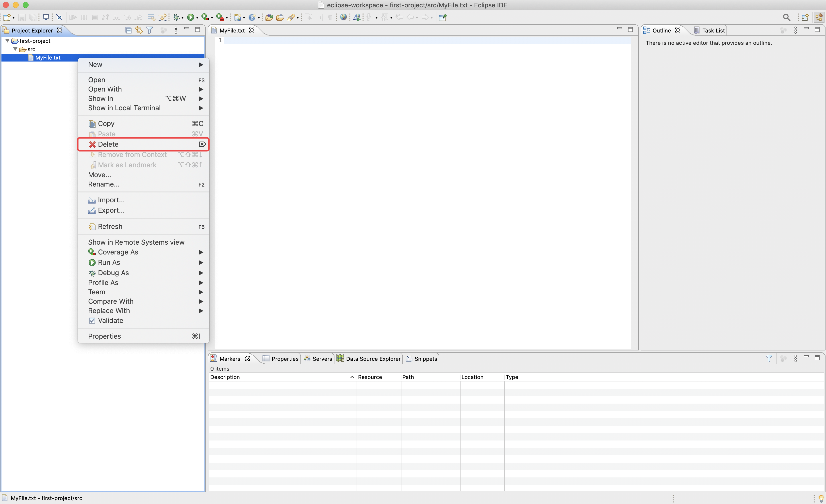This screenshot has width=826, height=504.
Task: Click the green Run button icon
Action: pos(190,17)
